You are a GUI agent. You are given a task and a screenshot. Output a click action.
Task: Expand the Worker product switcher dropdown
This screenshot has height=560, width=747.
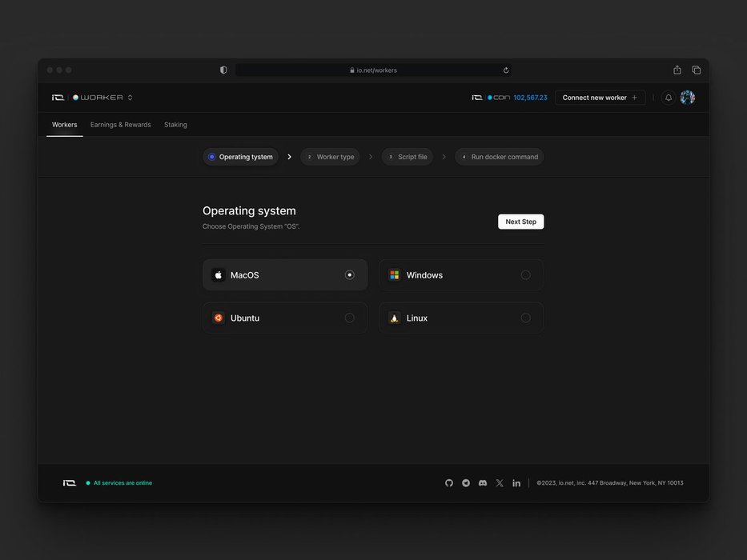(x=130, y=98)
